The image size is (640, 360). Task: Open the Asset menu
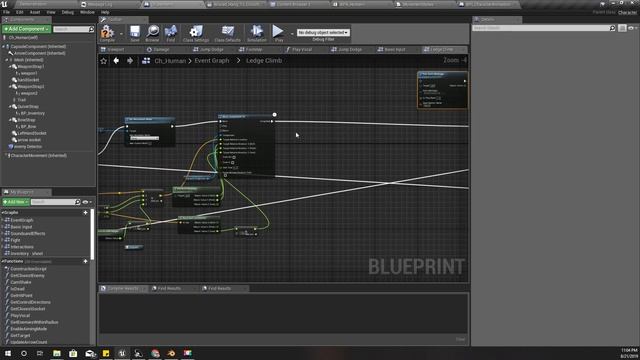(35, 12)
